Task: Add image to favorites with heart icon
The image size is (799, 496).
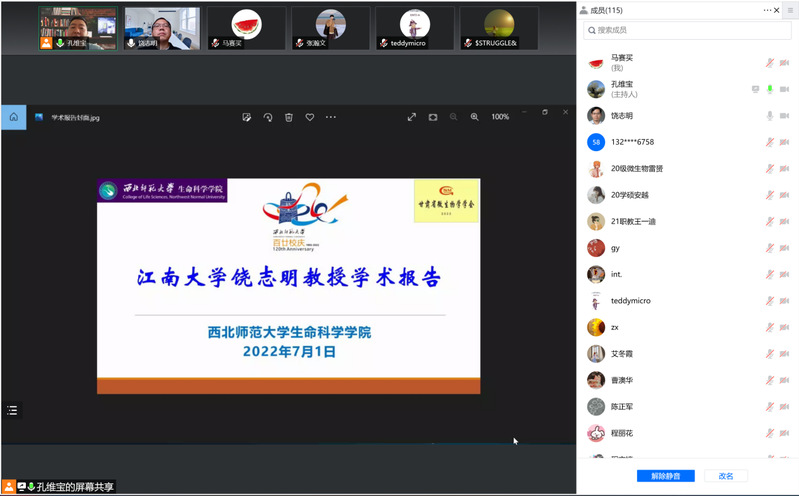Action: click(x=310, y=117)
